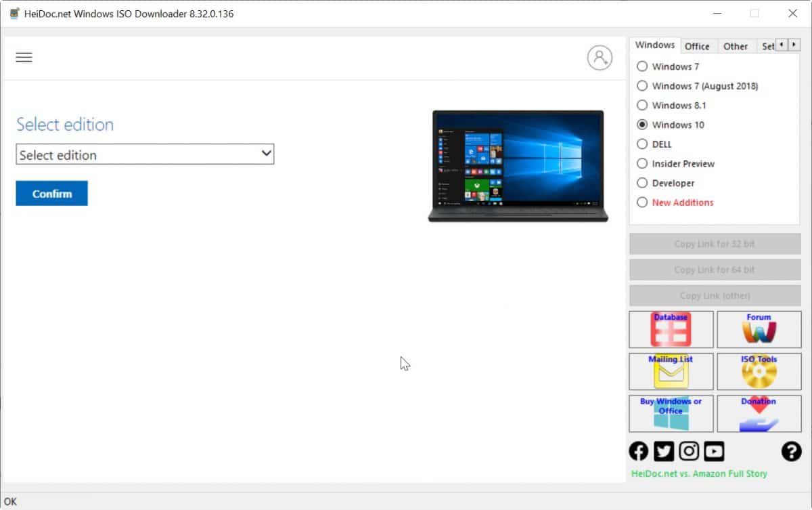Click the Confirm button
This screenshot has width=812, height=510.
(x=51, y=193)
